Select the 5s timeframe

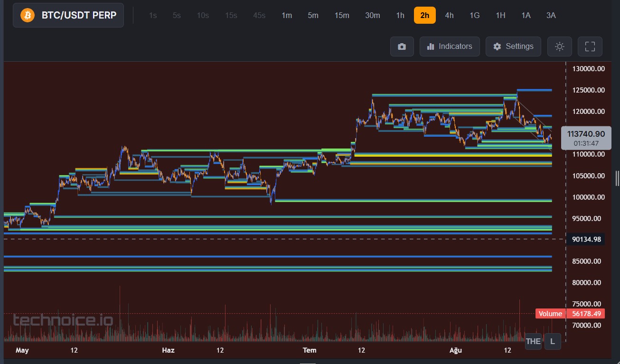(x=177, y=15)
